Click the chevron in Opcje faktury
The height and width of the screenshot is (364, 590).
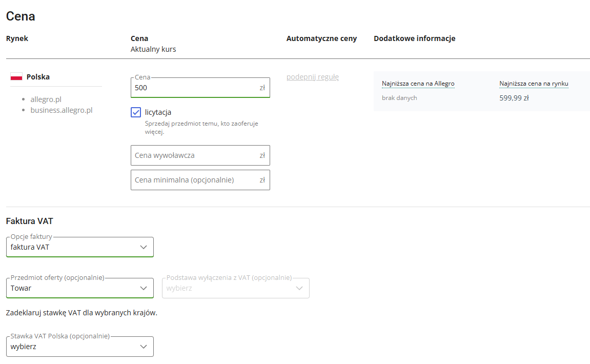pos(144,247)
